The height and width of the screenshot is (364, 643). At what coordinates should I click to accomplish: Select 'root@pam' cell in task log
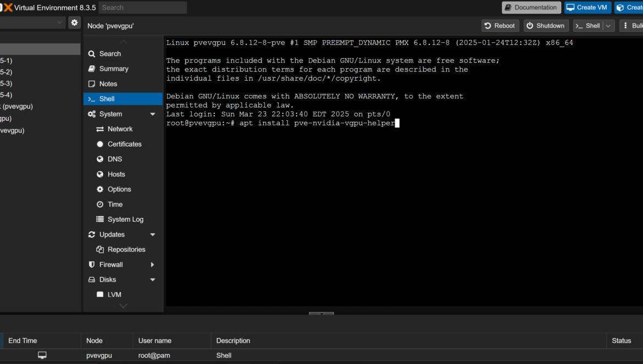click(154, 355)
